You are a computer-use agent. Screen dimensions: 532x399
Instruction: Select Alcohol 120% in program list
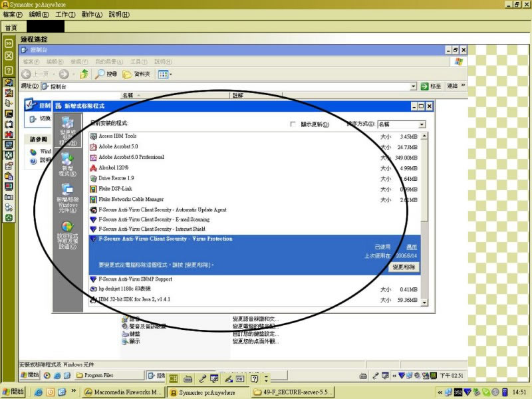(x=255, y=168)
